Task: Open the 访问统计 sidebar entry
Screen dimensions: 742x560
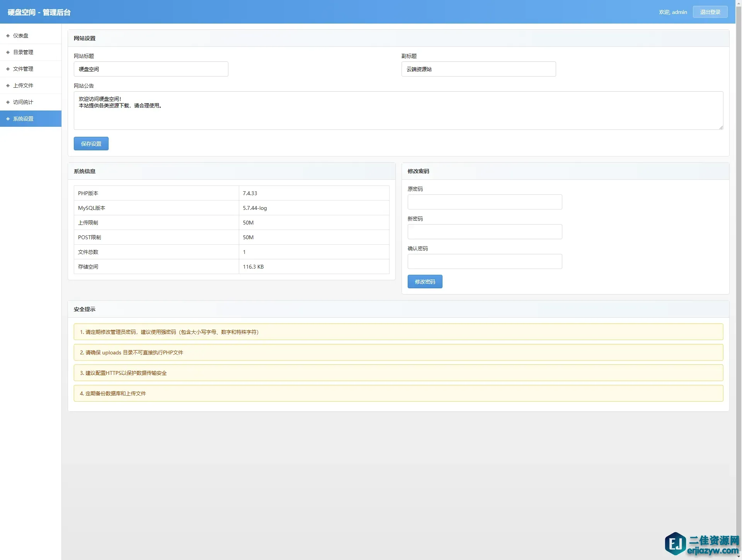Action: point(23,102)
